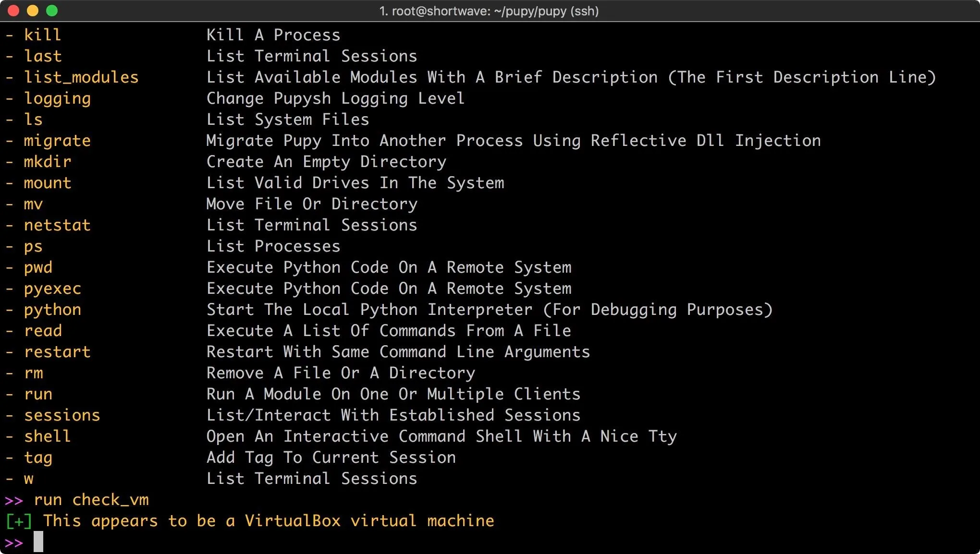Click the 'netstat' command text
The width and height of the screenshot is (980, 554).
point(57,225)
